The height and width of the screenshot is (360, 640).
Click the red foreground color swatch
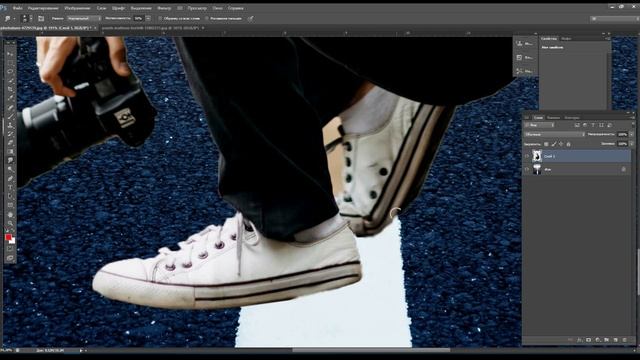8,237
